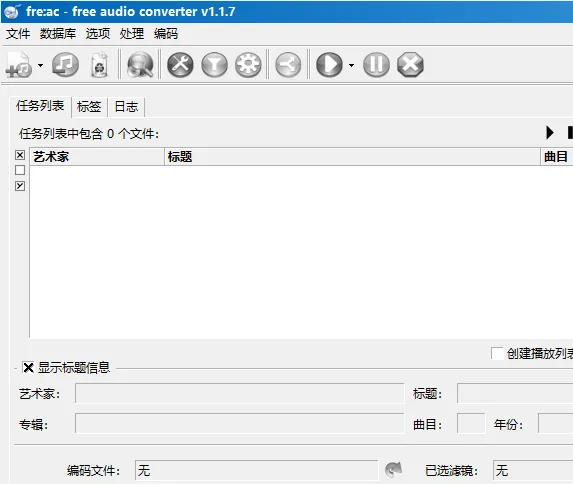573x484 pixels.
Task: Click the 已选滤镜 field showing 无
Action: [x=533, y=470]
